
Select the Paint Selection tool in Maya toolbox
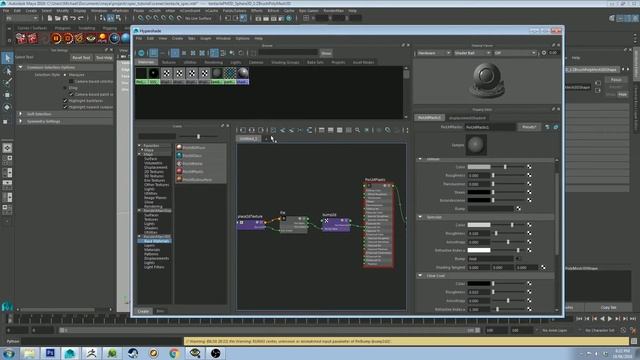pyautogui.click(x=7, y=83)
